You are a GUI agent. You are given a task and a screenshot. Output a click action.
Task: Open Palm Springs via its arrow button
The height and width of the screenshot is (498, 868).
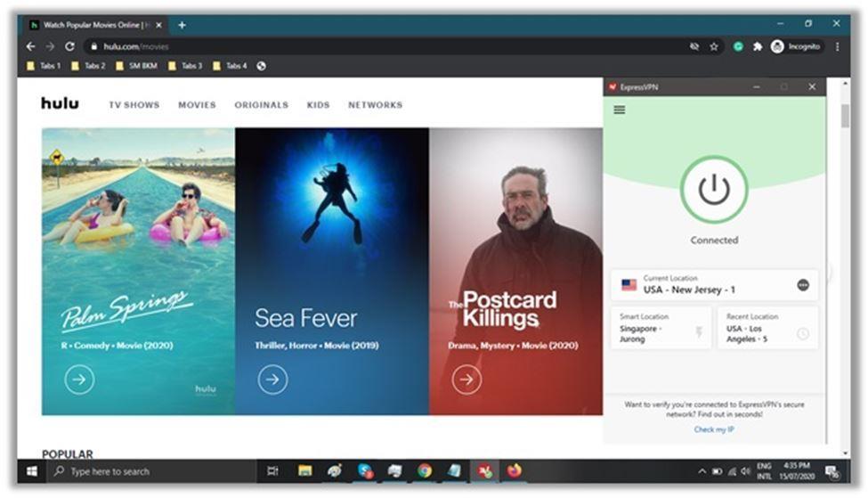coord(79,380)
